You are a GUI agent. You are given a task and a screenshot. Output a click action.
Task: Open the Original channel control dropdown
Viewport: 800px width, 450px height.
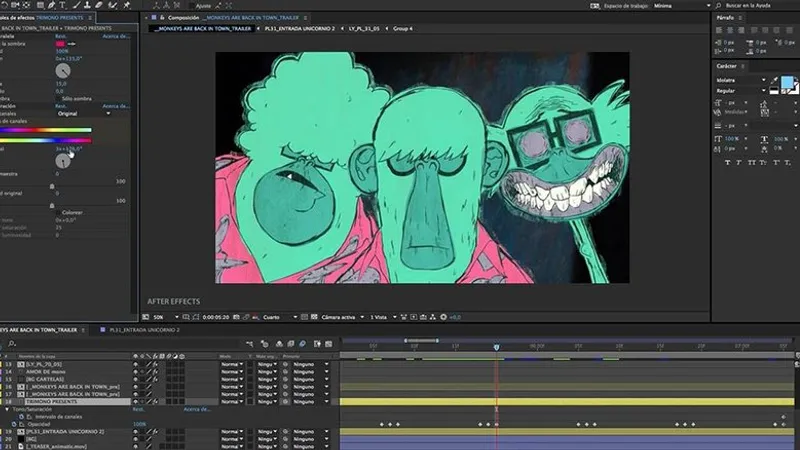click(84, 113)
